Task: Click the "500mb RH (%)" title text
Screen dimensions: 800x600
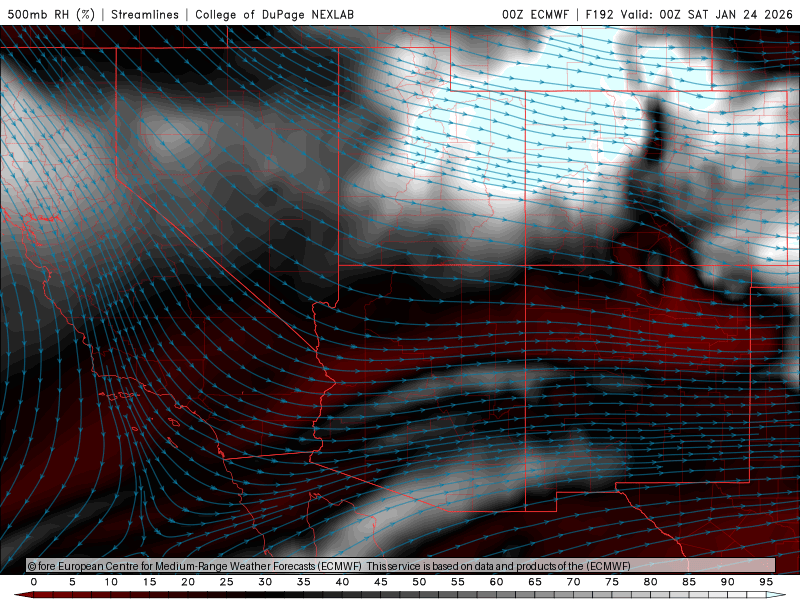Action: [51, 14]
